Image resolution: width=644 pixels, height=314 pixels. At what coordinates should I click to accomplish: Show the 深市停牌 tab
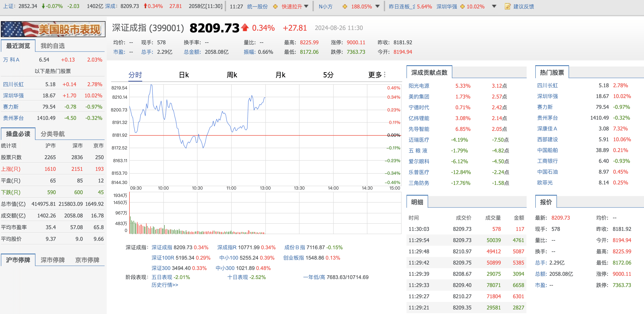click(x=53, y=260)
